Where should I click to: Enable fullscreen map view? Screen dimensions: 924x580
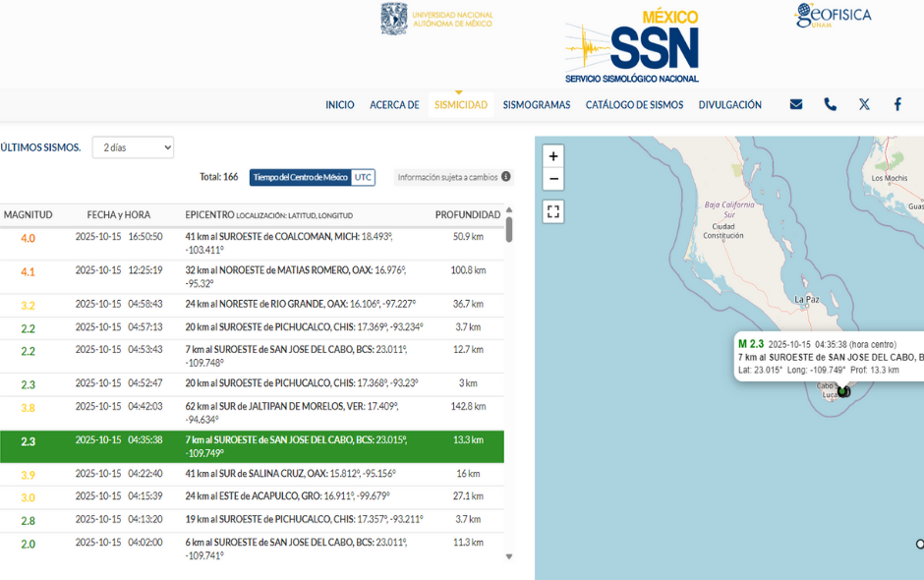[553, 211]
